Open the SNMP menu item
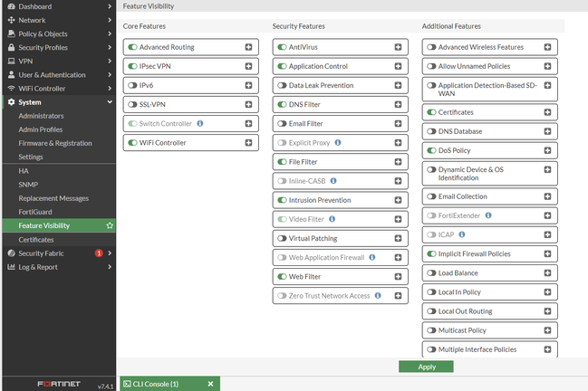 28,185
